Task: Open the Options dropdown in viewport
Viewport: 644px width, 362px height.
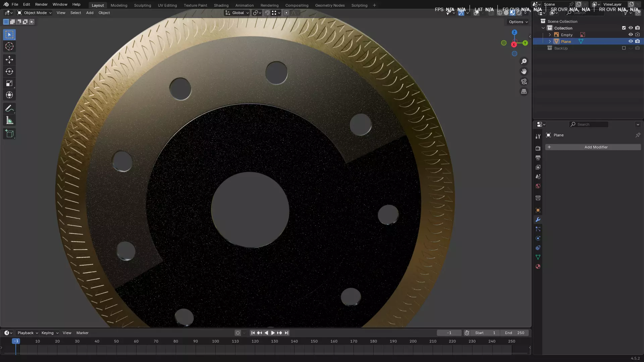Action: pos(518,22)
